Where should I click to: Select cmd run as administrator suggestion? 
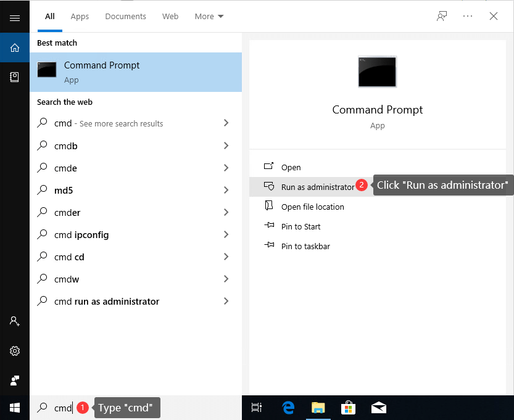(x=136, y=302)
